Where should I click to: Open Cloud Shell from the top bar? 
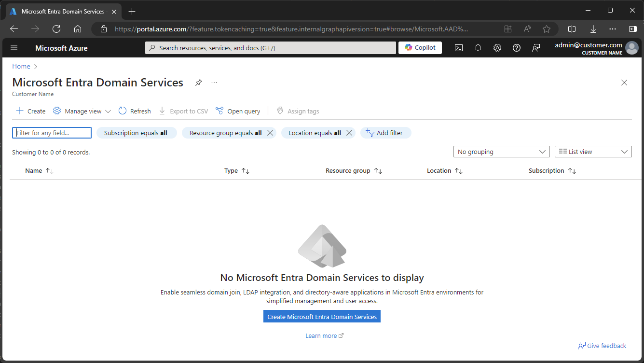coord(459,48)
